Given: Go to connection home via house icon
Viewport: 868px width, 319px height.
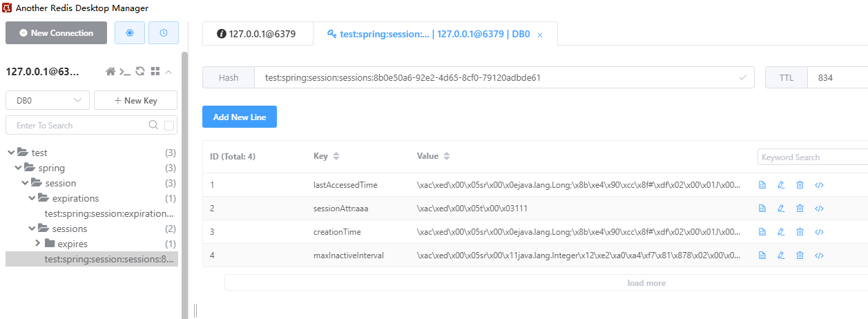Looking at the screenshot, I should click(110, 71).
